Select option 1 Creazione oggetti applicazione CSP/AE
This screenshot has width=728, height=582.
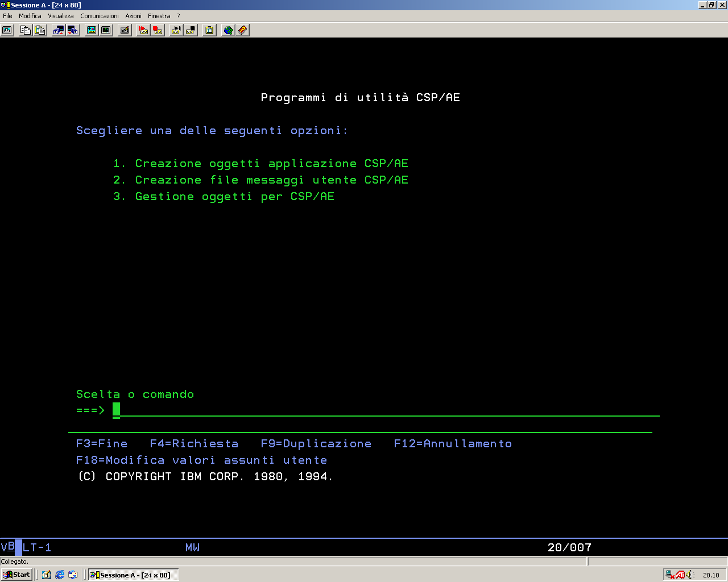point(260,164)
